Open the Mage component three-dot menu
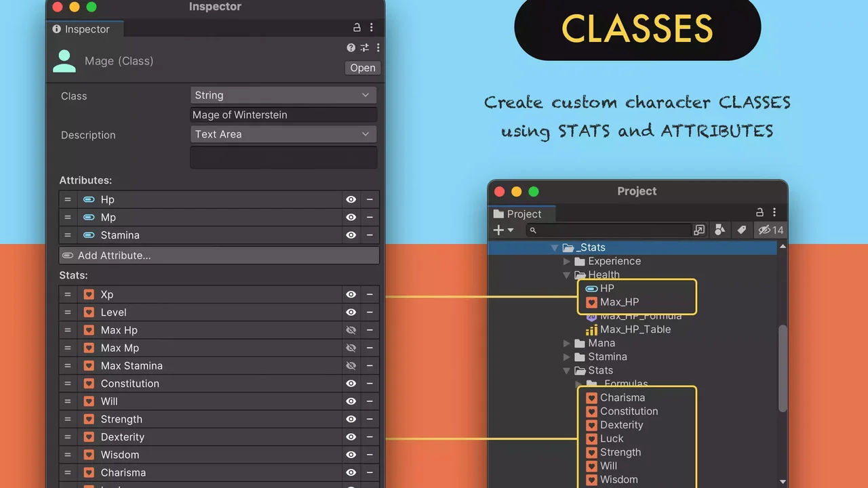868x488 pixels. (x=378, y=47)
